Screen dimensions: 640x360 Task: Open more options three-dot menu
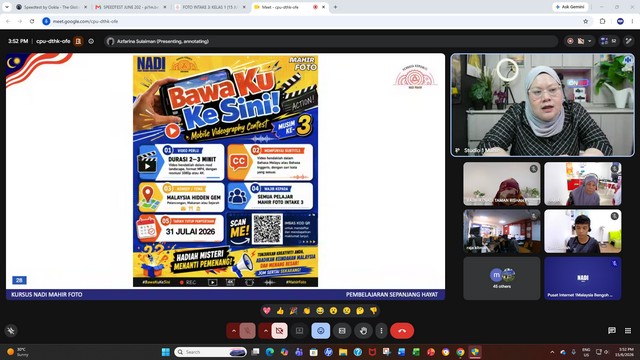point(381,331)
